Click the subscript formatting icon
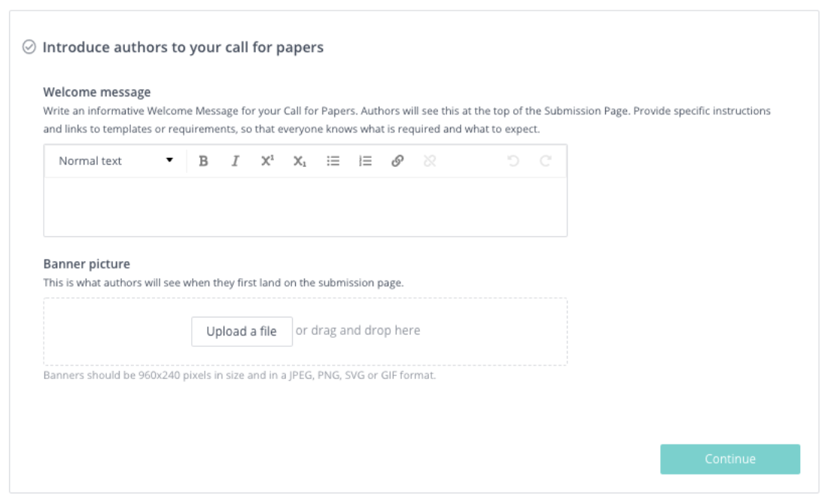Viewport: 828px width, 504px height. (300, 161)
